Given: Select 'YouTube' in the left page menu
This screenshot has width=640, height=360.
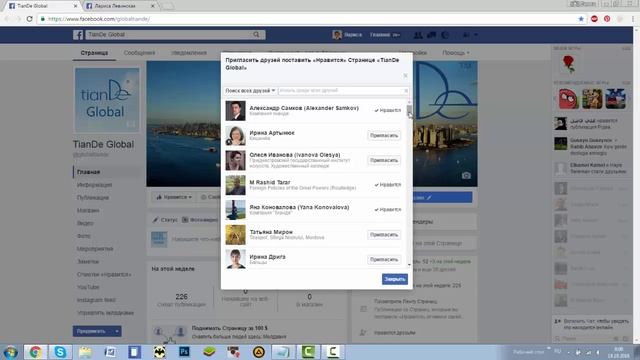Looking at the screenshot, I should 88,287.
